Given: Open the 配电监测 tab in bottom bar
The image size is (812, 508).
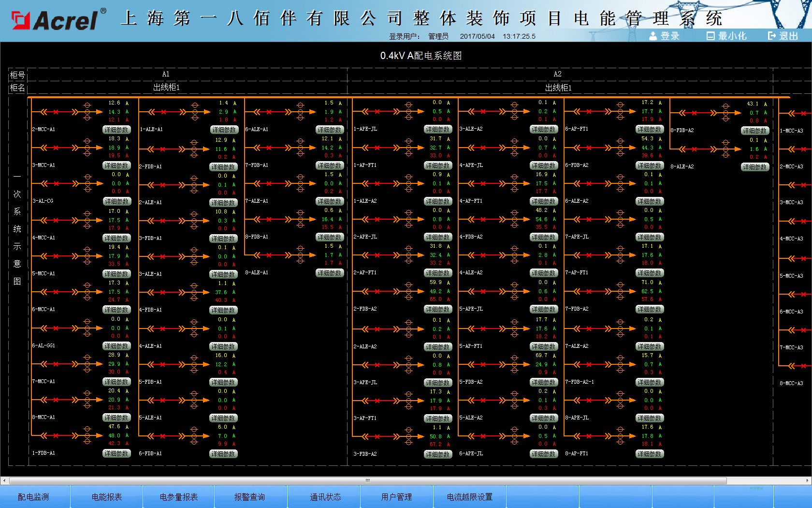Looking at the screenshot, I should [x=33, y=497].
